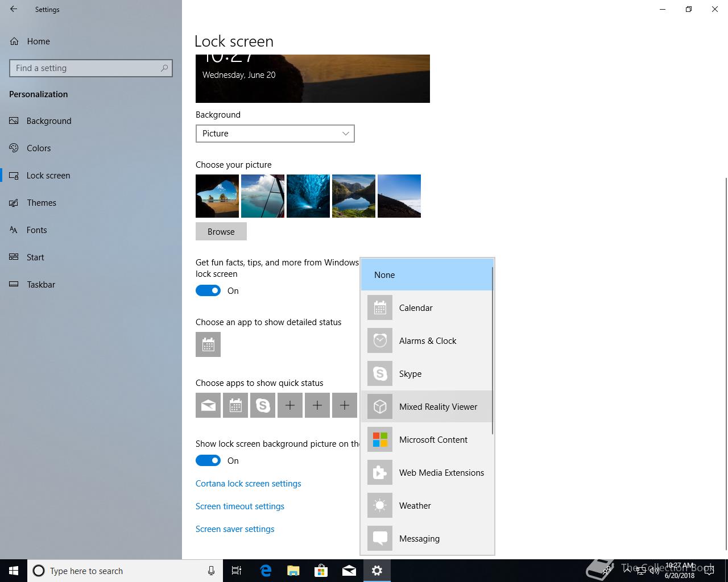Select Alarms & Clock in app list

(427, 341)
